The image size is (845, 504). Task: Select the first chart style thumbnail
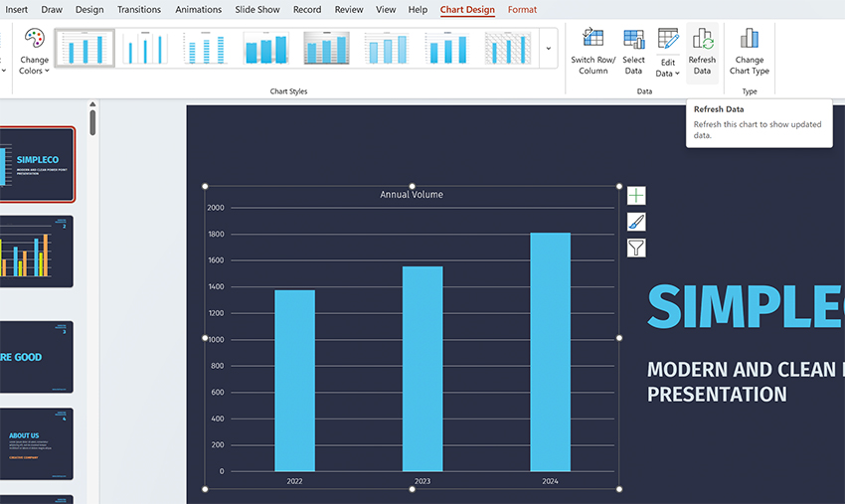pos(85,48)
